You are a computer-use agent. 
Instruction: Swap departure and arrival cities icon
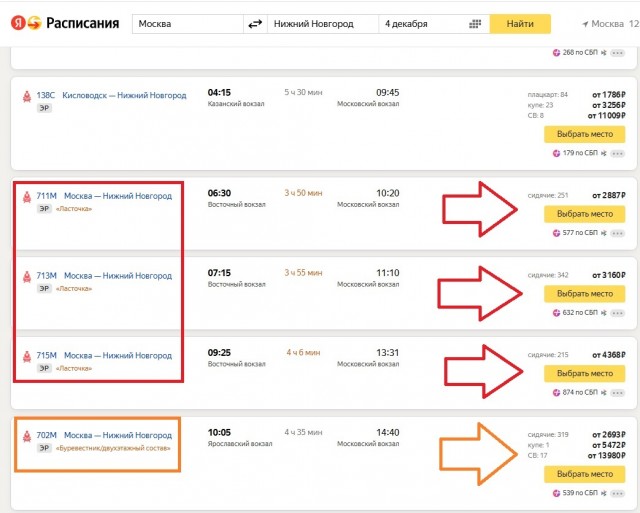coord(255,24)
